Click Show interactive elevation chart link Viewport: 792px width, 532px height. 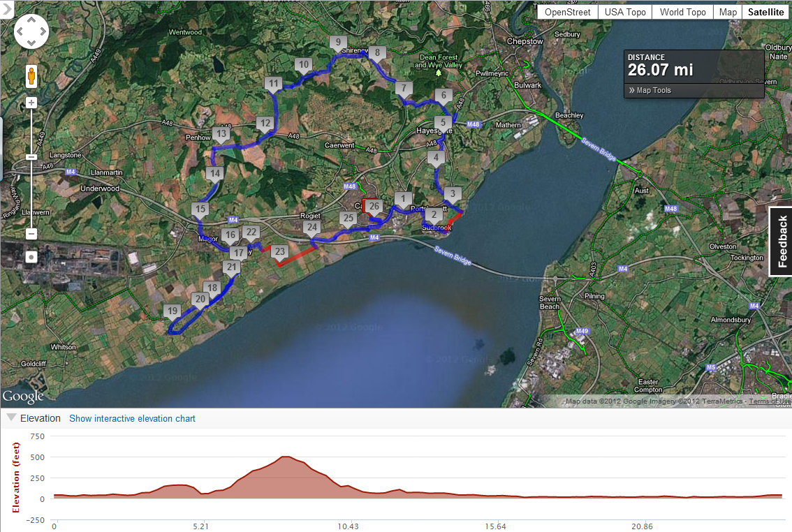[x=132, y=419]
